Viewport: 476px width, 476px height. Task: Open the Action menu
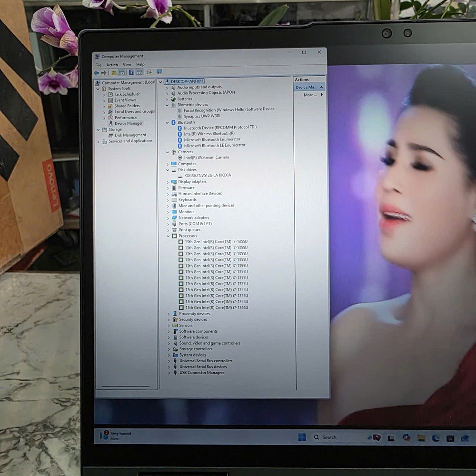click(112, 65)
